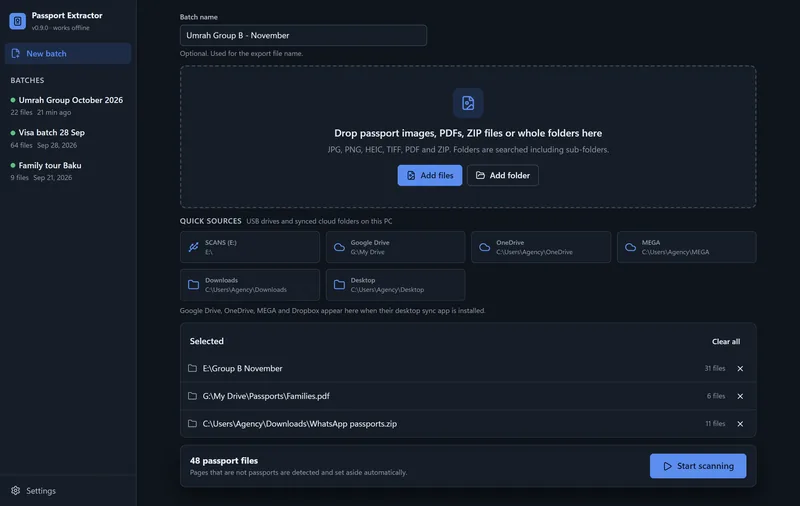
Task: Click G:\My Drive\Passports\Families.pdf entry
Action: click(x=468, y=396)
